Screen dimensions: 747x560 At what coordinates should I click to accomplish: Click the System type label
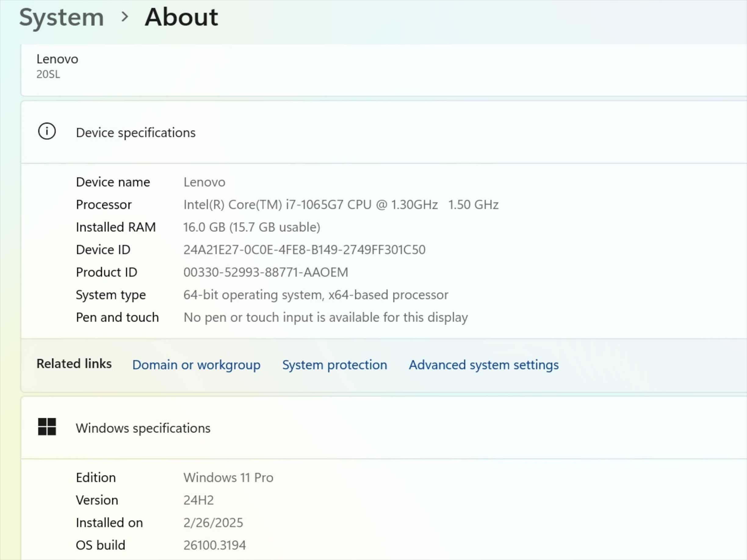[111, 295]
